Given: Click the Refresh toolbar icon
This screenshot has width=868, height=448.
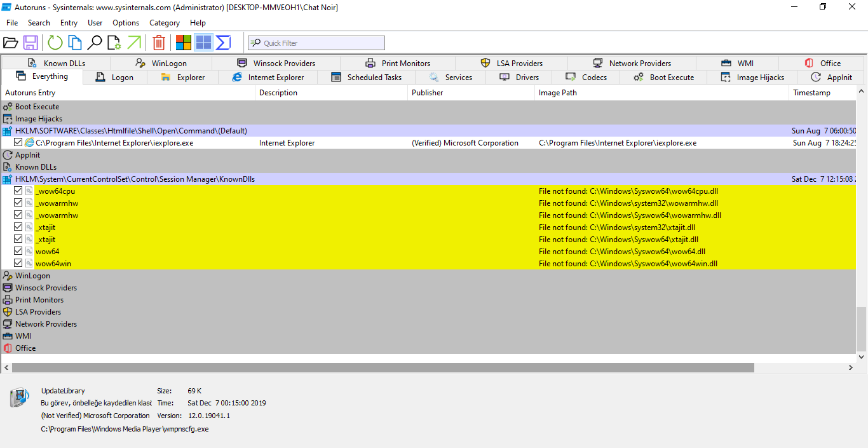Looking at the screenshot, I should (55, 43).
